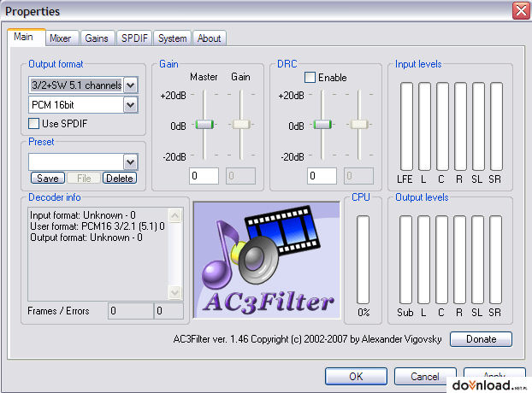Image resolution: width=532 pixels, height=393 pixels.
Task: Select the SPDIF tab
Action: pyautogui.click(x=134, y=38)
